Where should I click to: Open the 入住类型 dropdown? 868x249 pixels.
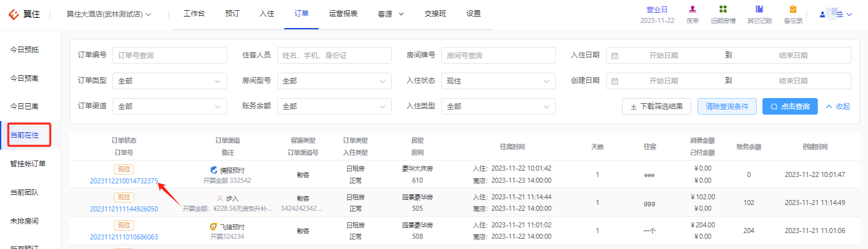tap(499, 106)
